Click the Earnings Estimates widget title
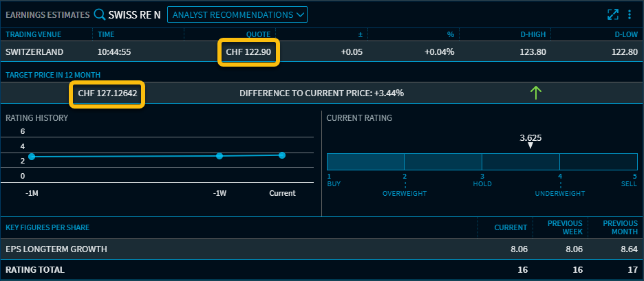 pyautogui.click(x=47, y=14)
